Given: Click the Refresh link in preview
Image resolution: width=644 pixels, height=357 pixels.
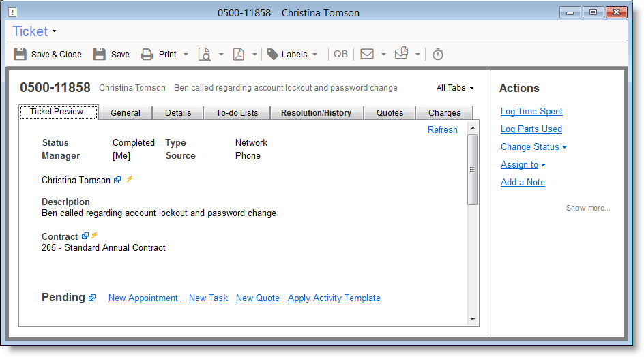Looking at the screenshot, I should tap(442, 130).
